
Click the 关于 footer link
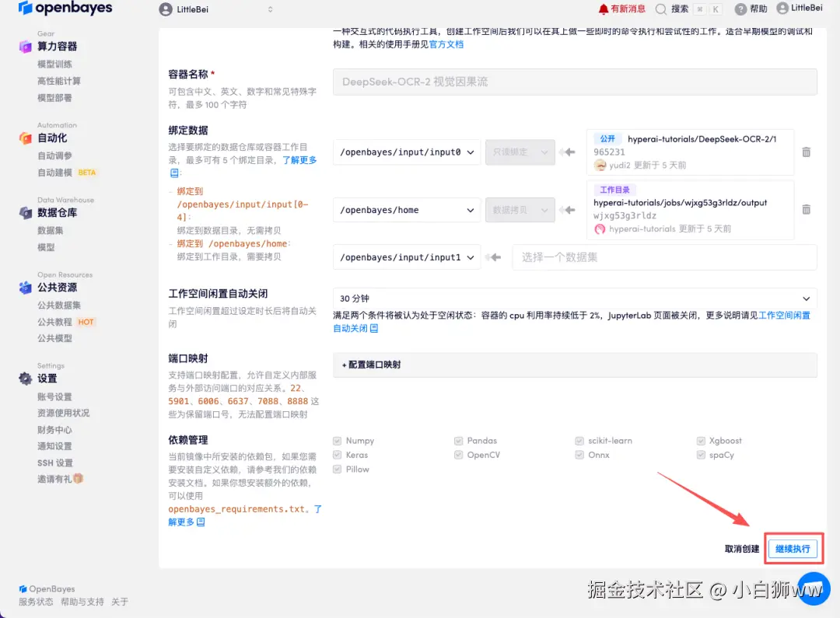point(120,602)
